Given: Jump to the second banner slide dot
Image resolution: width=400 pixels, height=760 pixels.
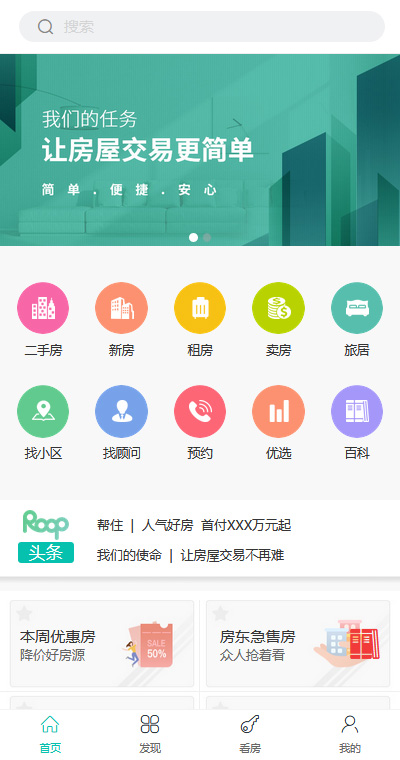Looking at the screenshot, I should [207, 238].
